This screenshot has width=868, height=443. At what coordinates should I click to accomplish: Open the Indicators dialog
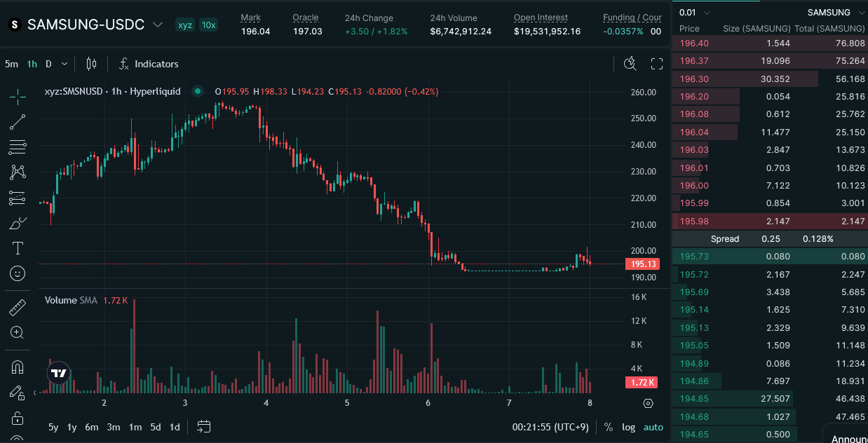click(x=148, y=64)
